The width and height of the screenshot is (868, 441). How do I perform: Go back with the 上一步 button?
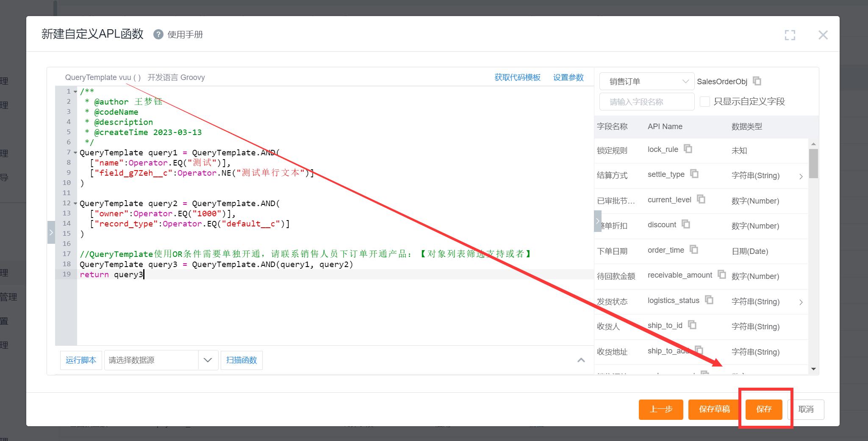661,409
